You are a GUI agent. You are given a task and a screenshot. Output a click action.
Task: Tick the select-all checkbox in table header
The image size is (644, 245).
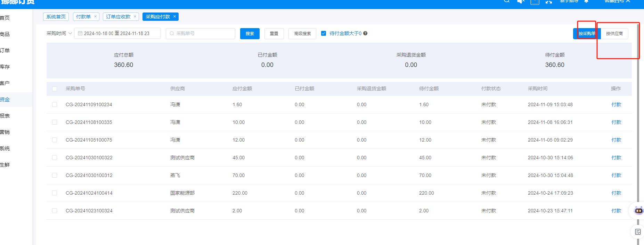pos(55,89)
